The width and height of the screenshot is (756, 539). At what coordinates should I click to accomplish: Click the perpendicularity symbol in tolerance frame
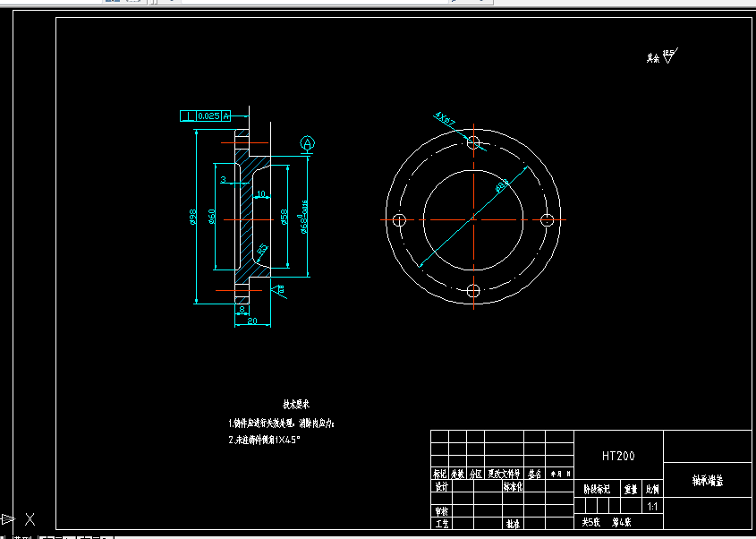188,115
